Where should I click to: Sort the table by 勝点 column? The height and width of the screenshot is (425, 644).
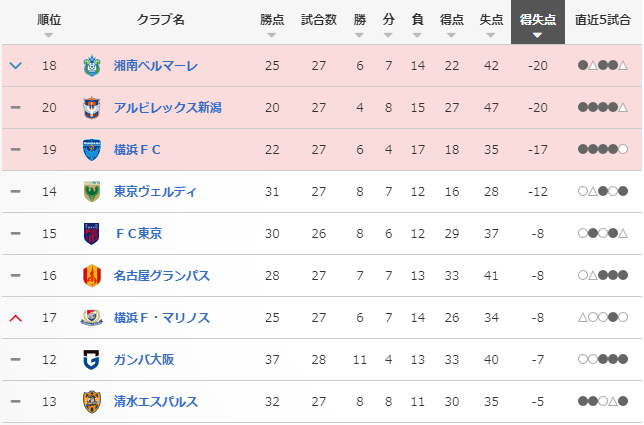[x=272, y=24]
